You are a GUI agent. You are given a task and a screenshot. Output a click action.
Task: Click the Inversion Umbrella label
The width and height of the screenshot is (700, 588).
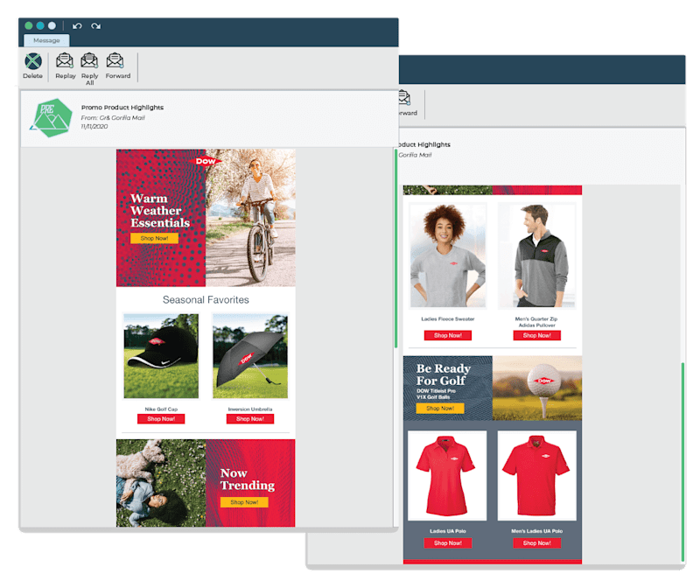tap(250, 409)
